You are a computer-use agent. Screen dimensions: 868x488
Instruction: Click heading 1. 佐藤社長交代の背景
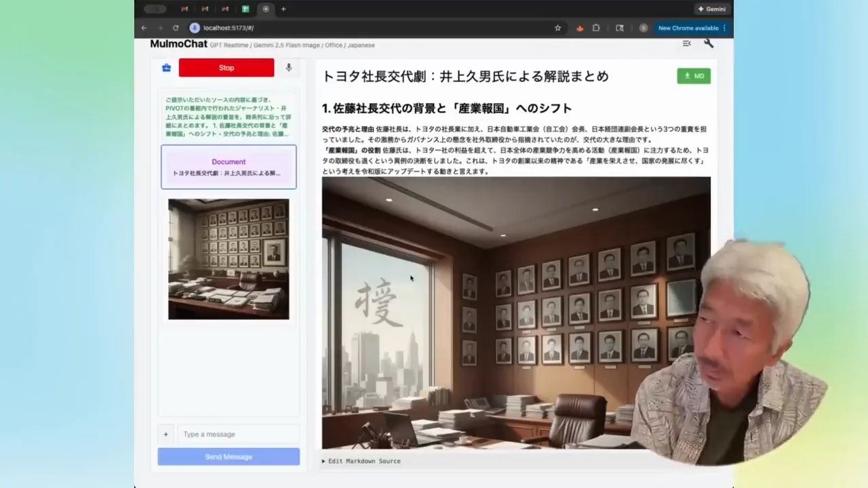click(447, 108)
